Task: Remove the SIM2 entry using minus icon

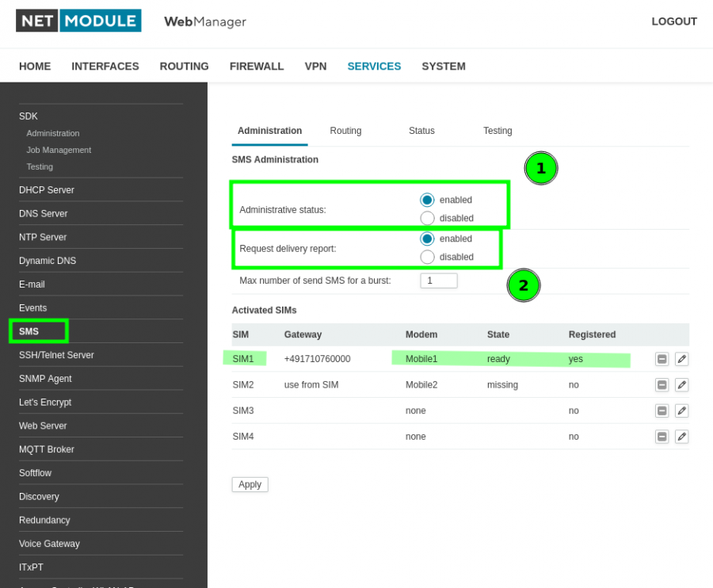Action: (662, 385)
